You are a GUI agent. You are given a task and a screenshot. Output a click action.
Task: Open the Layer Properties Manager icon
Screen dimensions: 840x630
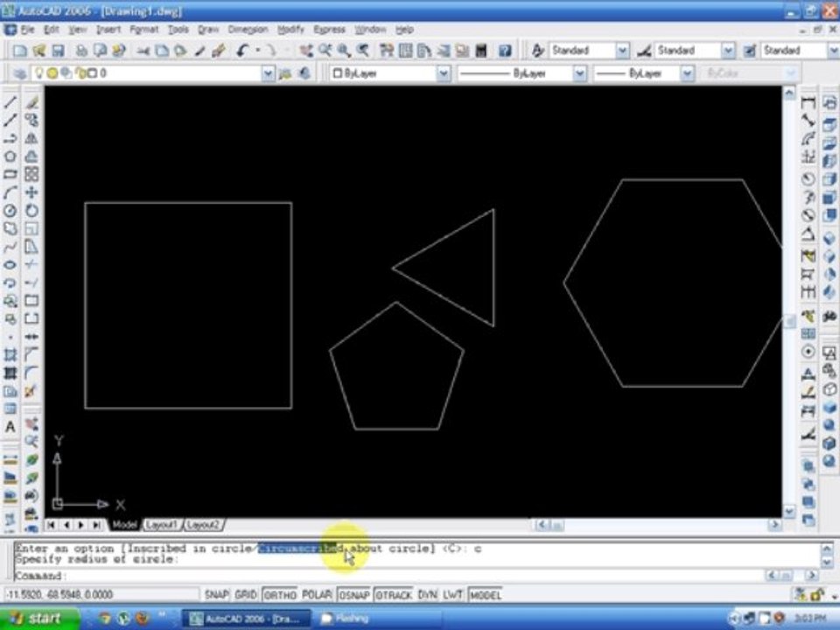20,73
